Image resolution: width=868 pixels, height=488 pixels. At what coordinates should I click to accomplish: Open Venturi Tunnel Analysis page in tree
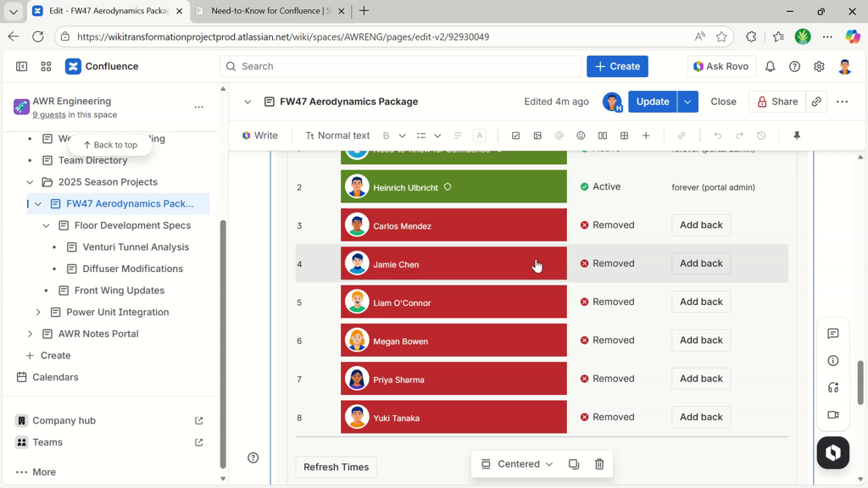pos(136,247)
